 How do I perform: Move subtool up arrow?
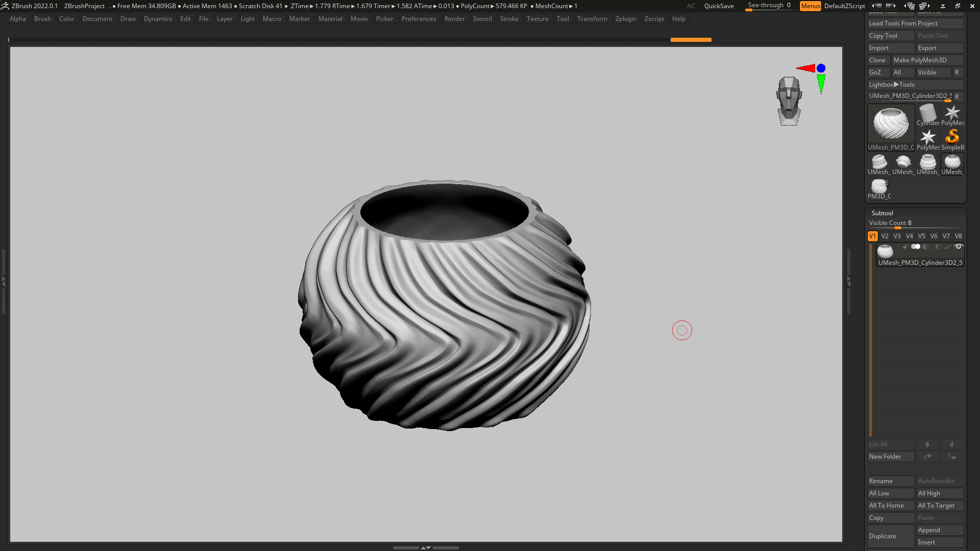[928, 445]
